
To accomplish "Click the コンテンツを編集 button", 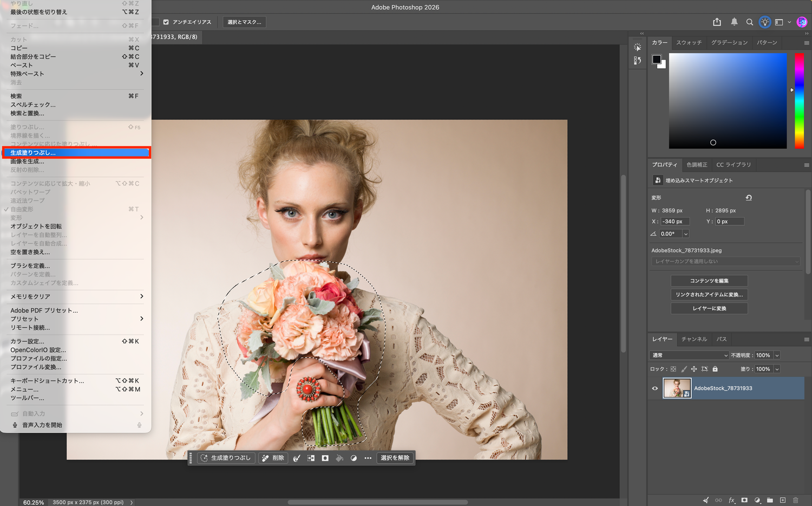I will tap(709, 281).
